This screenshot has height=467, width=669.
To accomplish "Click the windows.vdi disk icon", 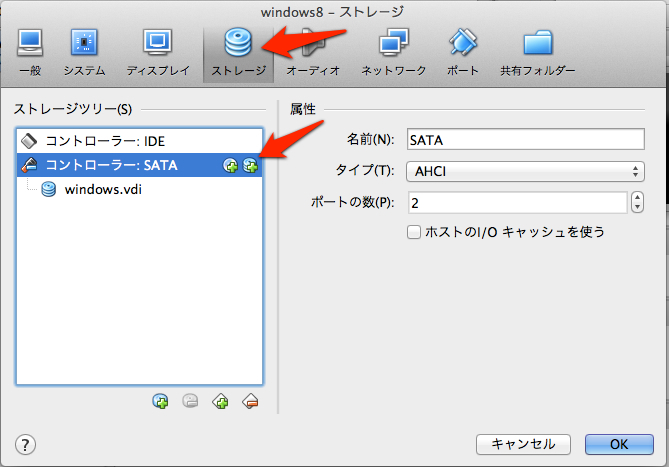I will [49, 189].
